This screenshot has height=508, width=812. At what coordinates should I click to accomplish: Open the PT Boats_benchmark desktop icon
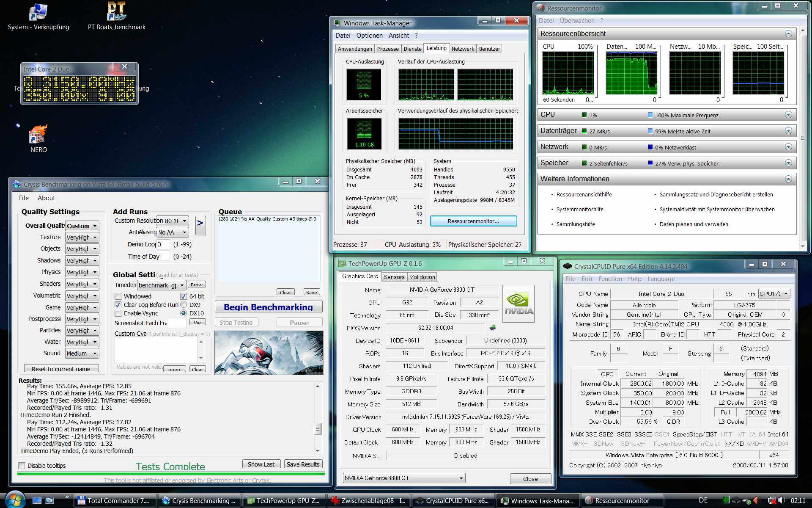click(116, 12)
